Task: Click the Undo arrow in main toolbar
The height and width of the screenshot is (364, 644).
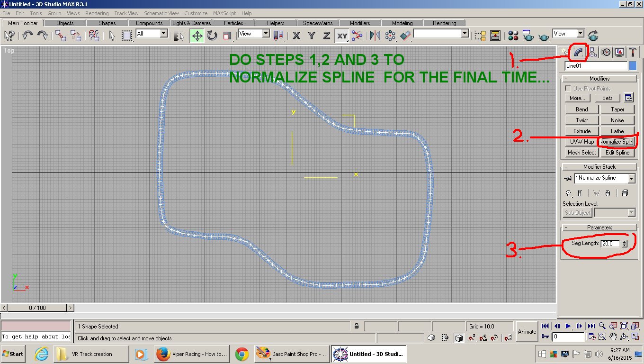Action: [27, 36]
